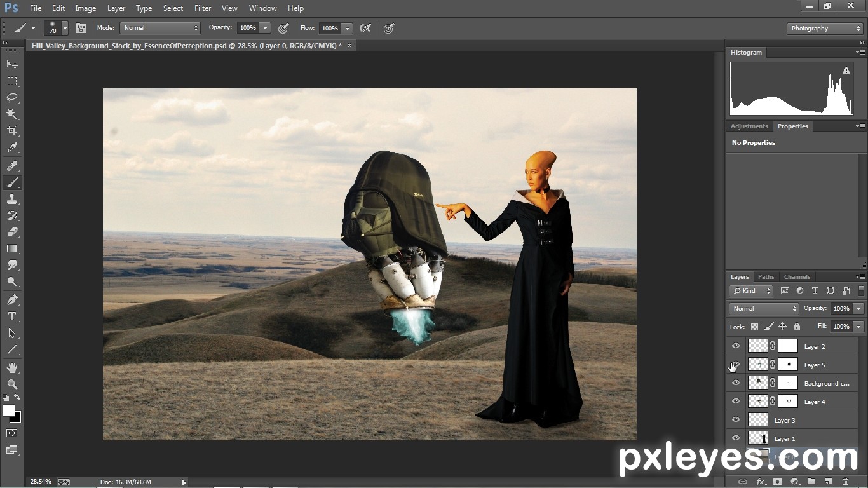868x488 pixels.
Task: Open the brush Mode dropdown
Action: 160,28
